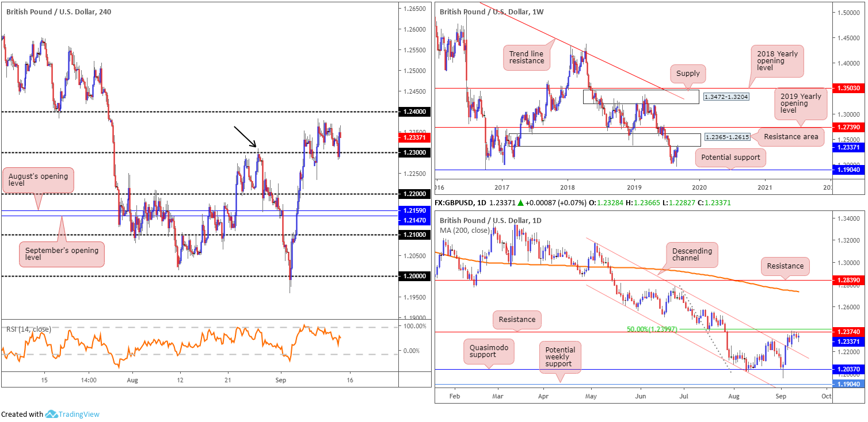Click the blue 1.23371 price tag on weekly chart
868x422 pixels.
(x=849, y=147)
